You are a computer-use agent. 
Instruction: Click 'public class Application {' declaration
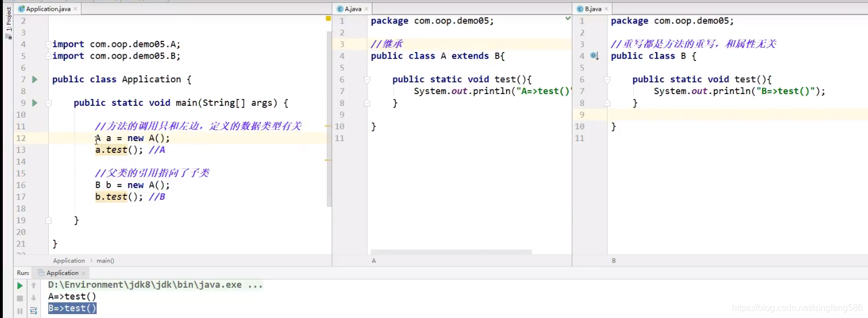pos(122,79)
